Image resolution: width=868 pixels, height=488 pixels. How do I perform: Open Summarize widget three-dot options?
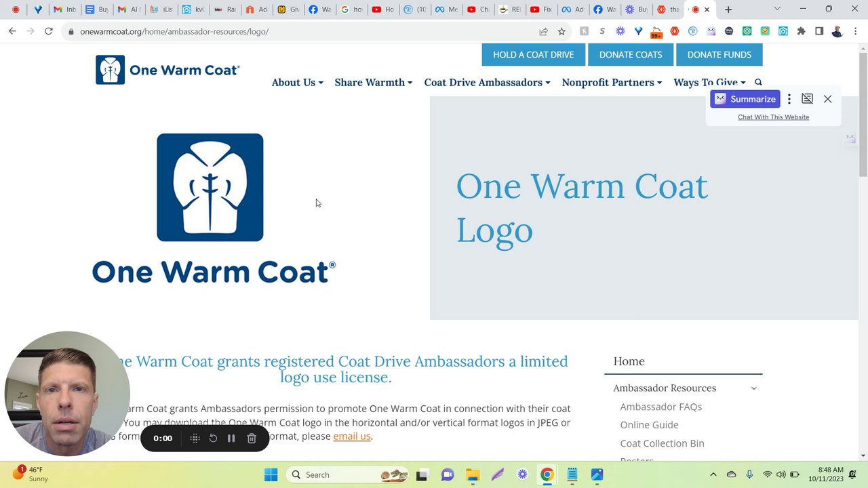tap(789, 99)
